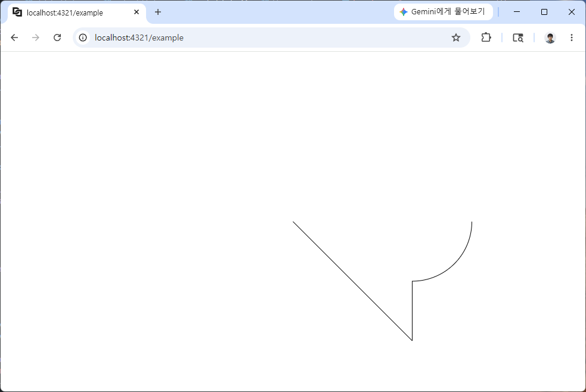Click the forward navigation arrow

(x=36, y=38)
